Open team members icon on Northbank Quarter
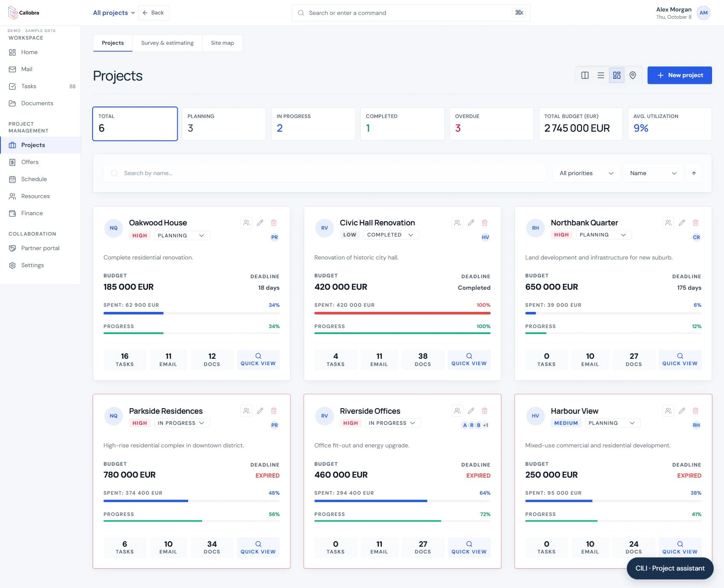This screenshot has width=724, height=588. (x=668, y=223)
